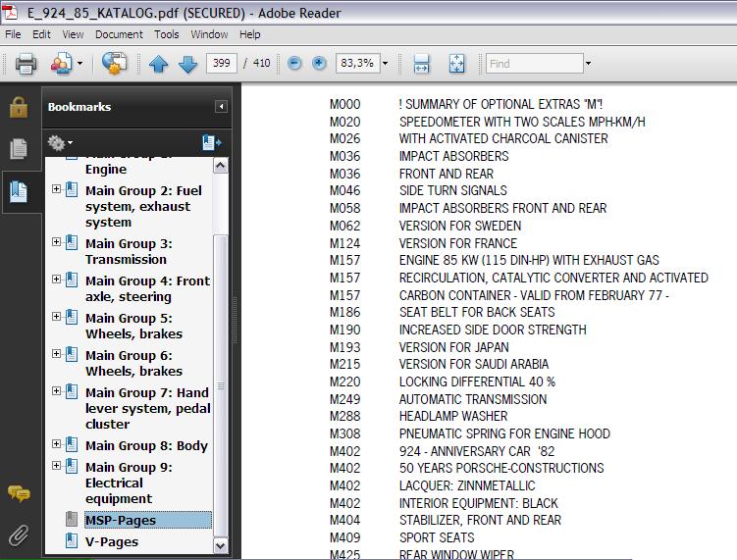
Task: Click the M193 VERSION FOR JAPAN line
Action: tap(419, 347)
